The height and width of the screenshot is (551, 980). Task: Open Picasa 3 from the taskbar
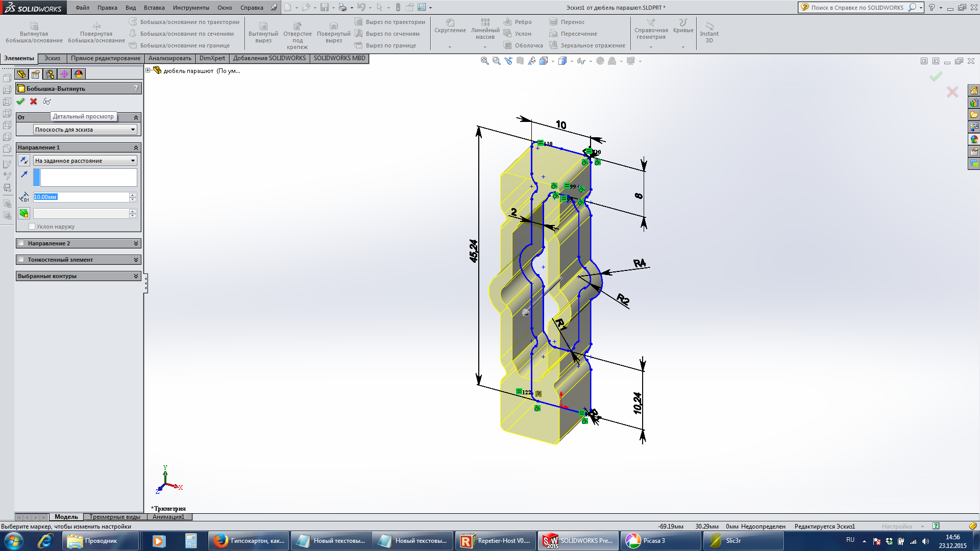click(660, 541)
